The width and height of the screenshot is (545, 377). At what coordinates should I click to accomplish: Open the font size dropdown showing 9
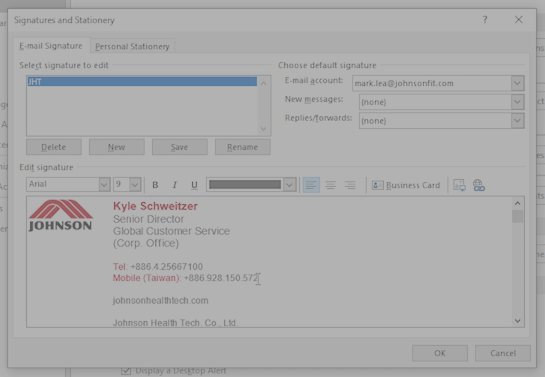(x=135, y=185)
